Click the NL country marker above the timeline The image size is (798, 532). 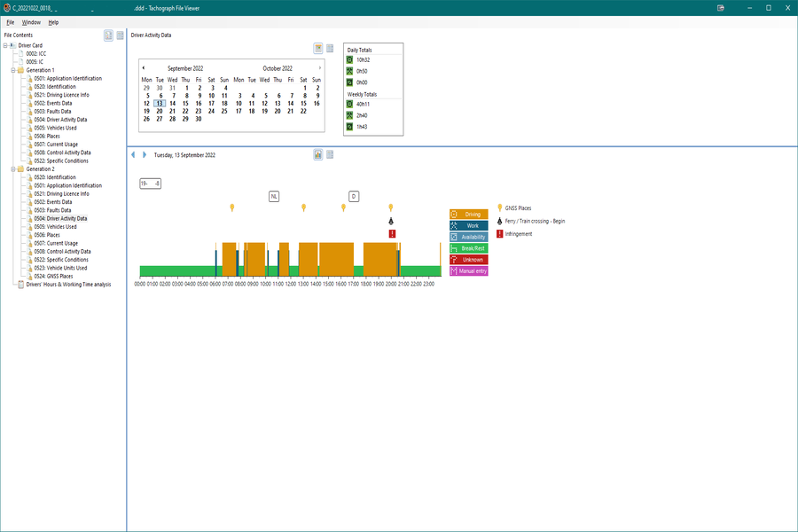(274, 196)
